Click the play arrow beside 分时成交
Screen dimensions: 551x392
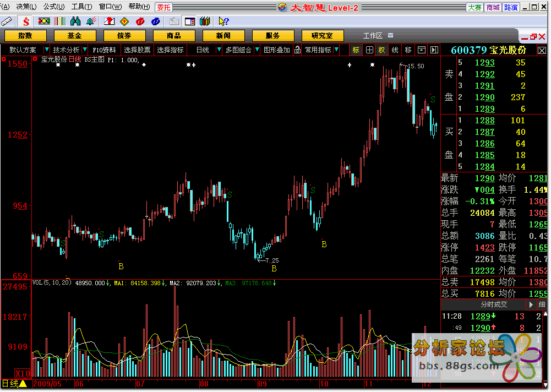tap(531, 304)
